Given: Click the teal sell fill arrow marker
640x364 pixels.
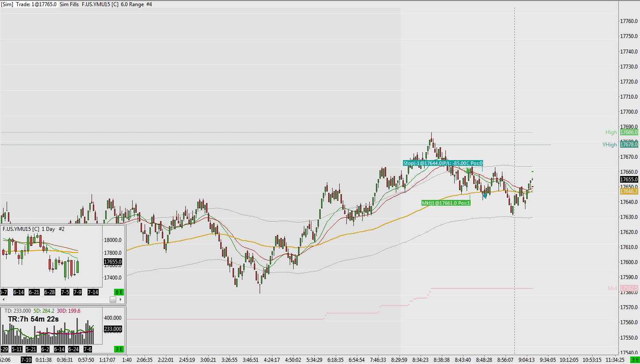Looking at the screenshot, I should (485, 195).
